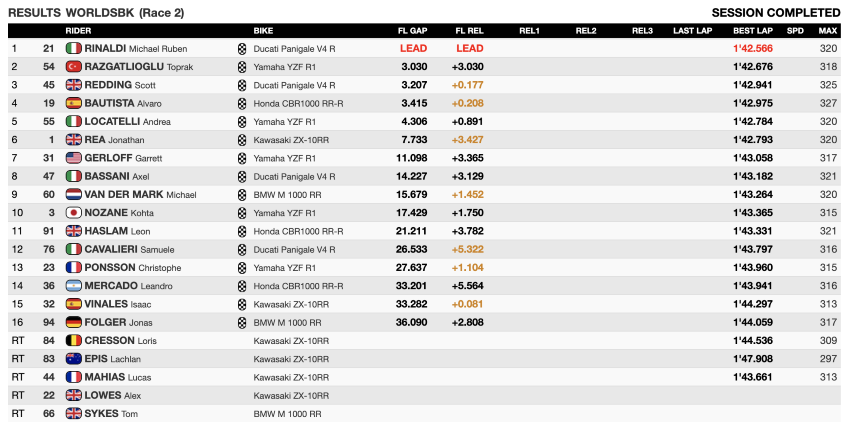Click the Australian flag beside EPIS
The width and height of the screenshot is (854, 428).
click(x=74, y=358)
